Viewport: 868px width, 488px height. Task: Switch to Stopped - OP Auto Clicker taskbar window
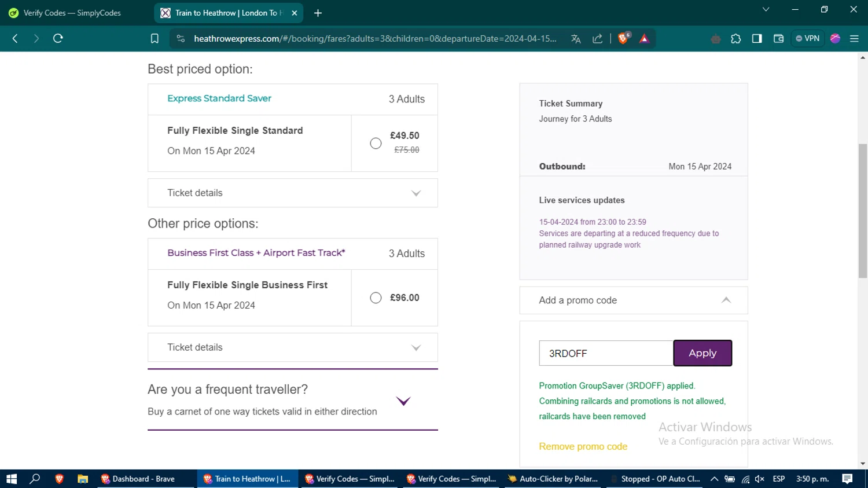[x=656, y=479]
